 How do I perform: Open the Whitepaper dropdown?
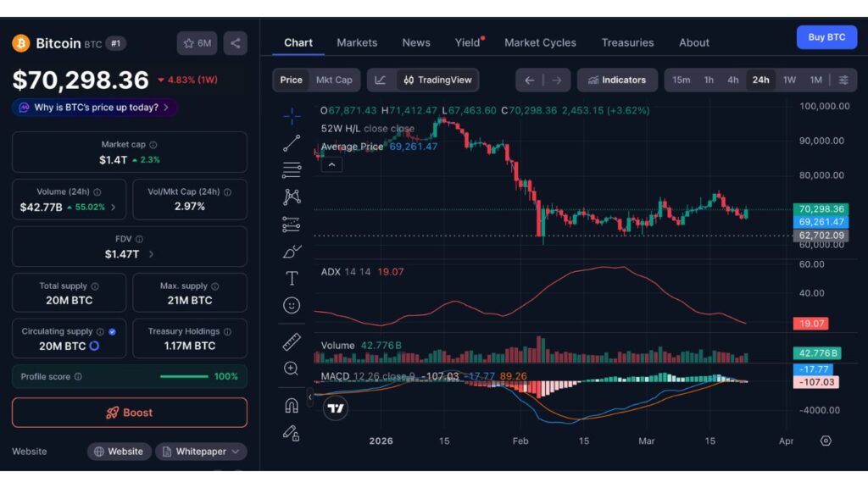click(x=201, y=452)
